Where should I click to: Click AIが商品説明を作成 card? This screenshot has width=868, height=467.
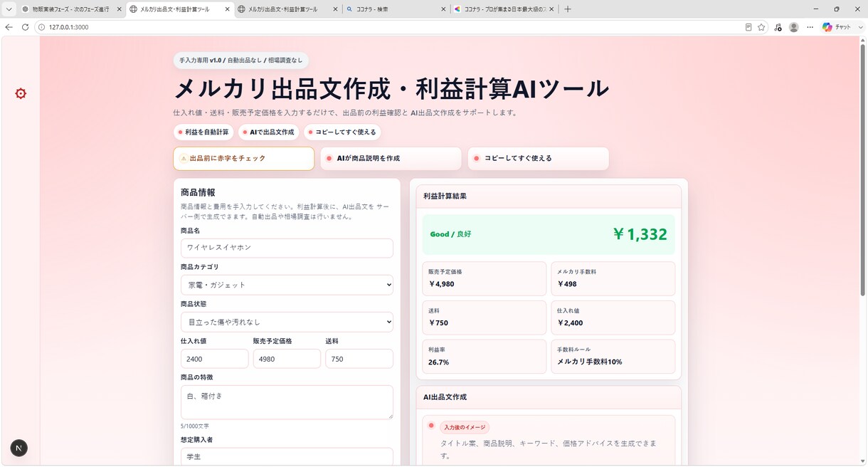391,159
